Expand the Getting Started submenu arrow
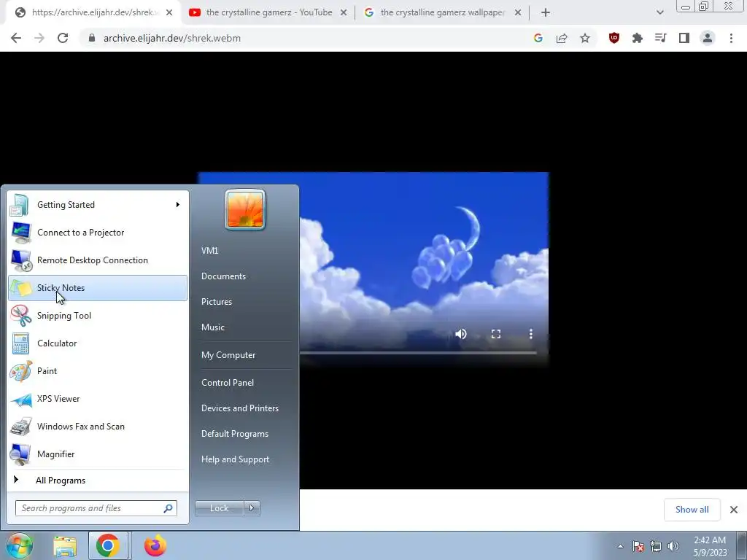Viewport: 747px width, 560px height. [178, 205]
